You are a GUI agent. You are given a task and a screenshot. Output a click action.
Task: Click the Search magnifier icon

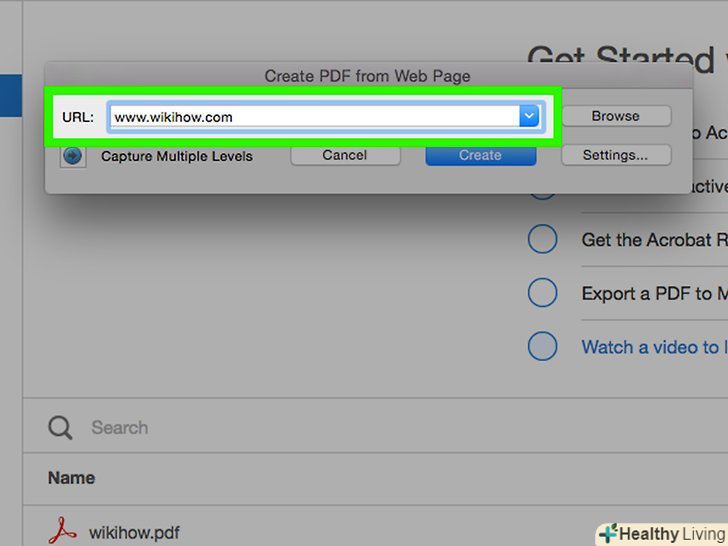coord(60,428)
